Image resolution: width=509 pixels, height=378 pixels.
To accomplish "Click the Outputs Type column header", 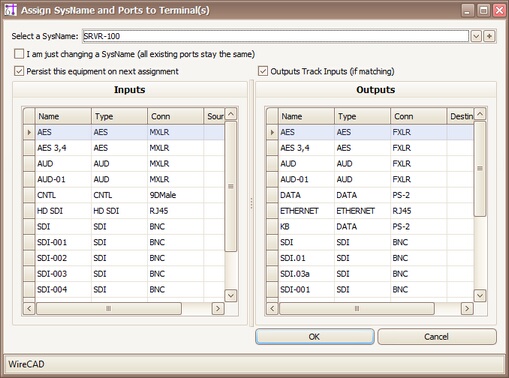I will (362, 116).
